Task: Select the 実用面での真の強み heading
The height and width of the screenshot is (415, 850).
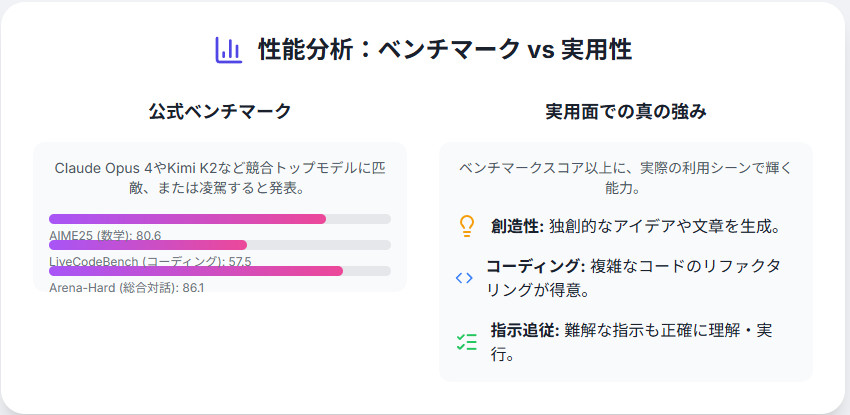Action: (x=626, y=111)
